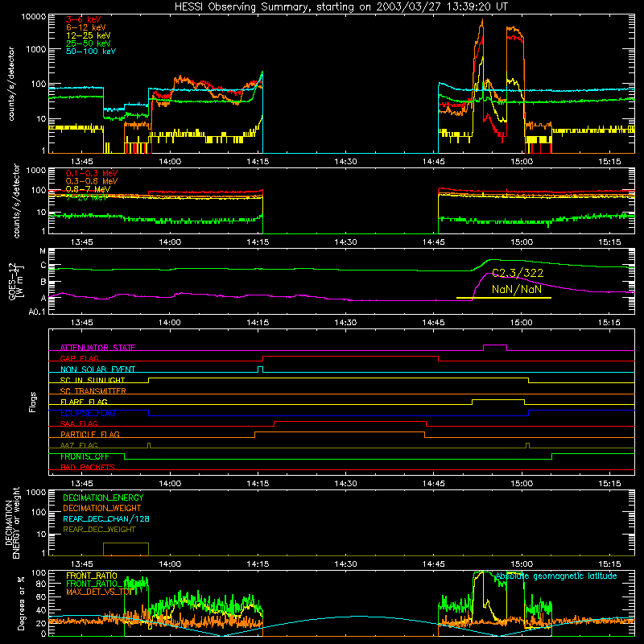Click the REAR_DEC_WEIGHT legend label
The height and width of the screenshot is (644, 644).
coord(99,530)
